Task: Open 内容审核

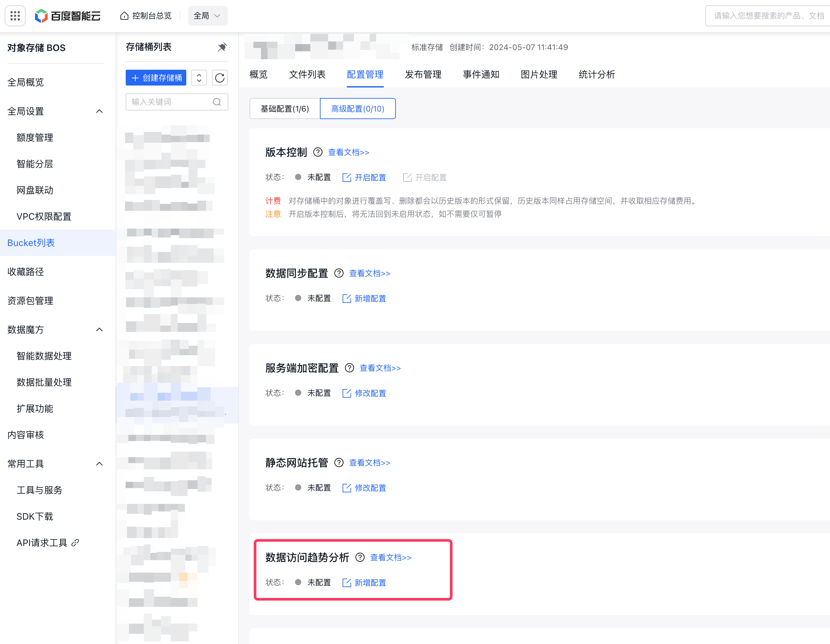Action: 25,435
